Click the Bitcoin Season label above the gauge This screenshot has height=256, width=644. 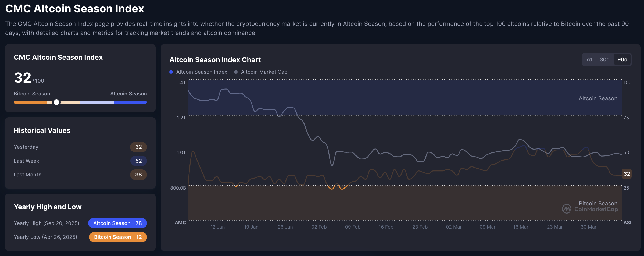pos(32,94)
